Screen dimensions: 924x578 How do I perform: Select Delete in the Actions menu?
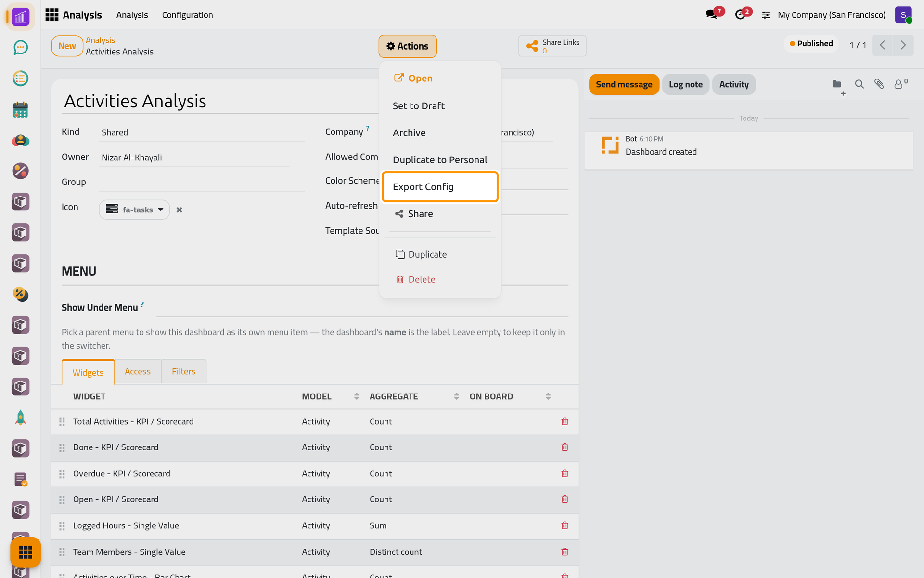point(440,279)
